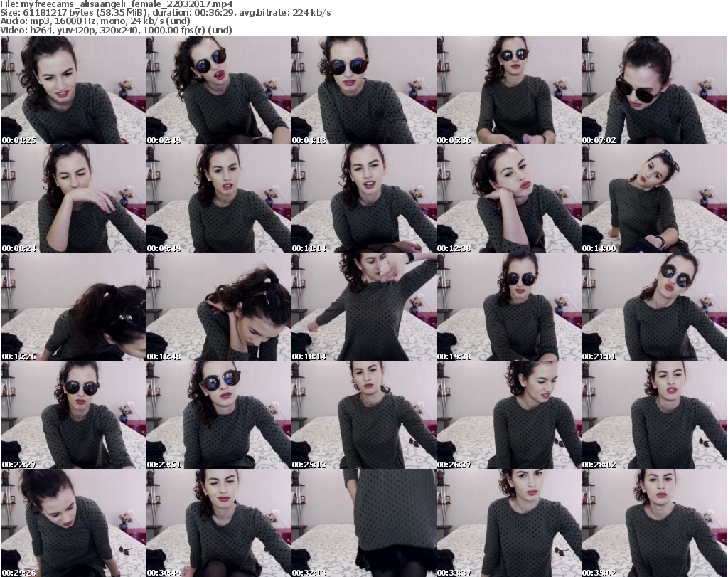Select the thumbnail stamped 00:15:26
The height and width of the screenshot is (577, 728).
click(73, 307)
